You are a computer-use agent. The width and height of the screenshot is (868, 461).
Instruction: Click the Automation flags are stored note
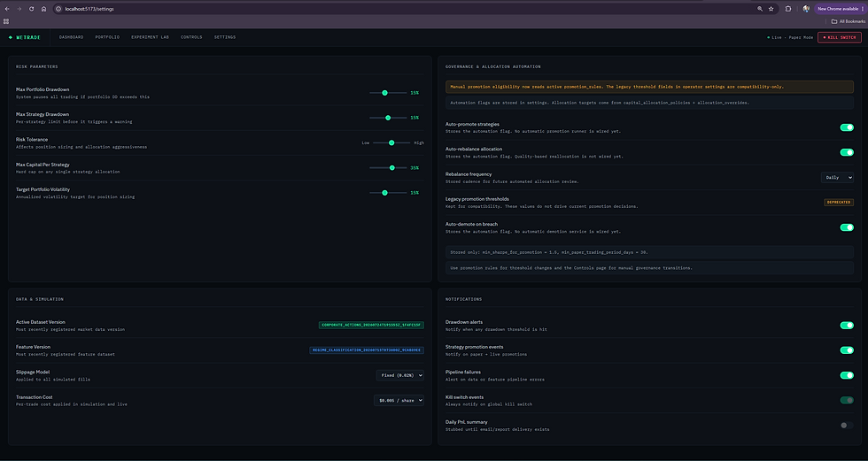pos(649,103)
